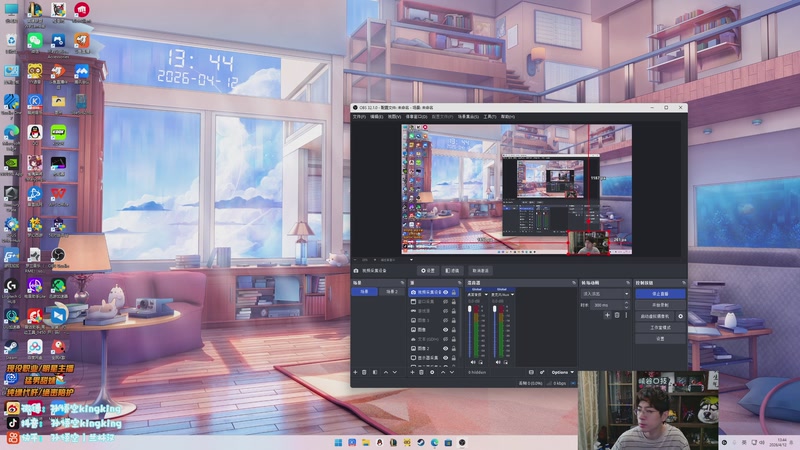
Task: Remove transition with trash icon
Action: pos(617,315)
